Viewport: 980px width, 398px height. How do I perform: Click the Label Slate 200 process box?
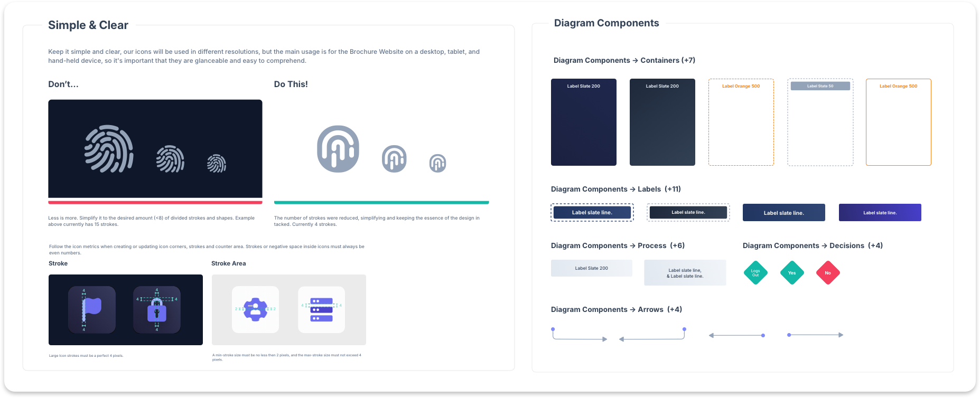pyautogui.click(x=592, y=268)
